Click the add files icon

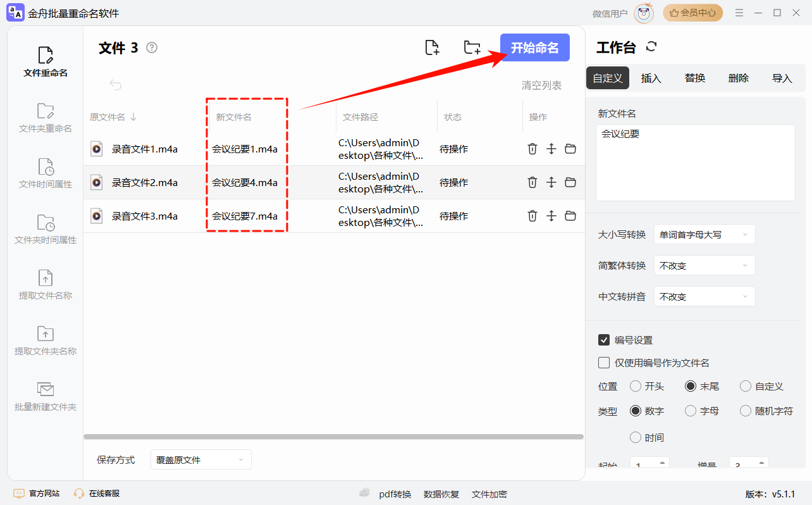[432, 47]
